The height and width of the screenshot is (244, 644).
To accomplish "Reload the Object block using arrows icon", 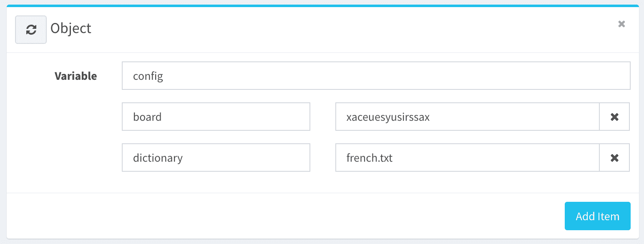I will coord(31,30).
